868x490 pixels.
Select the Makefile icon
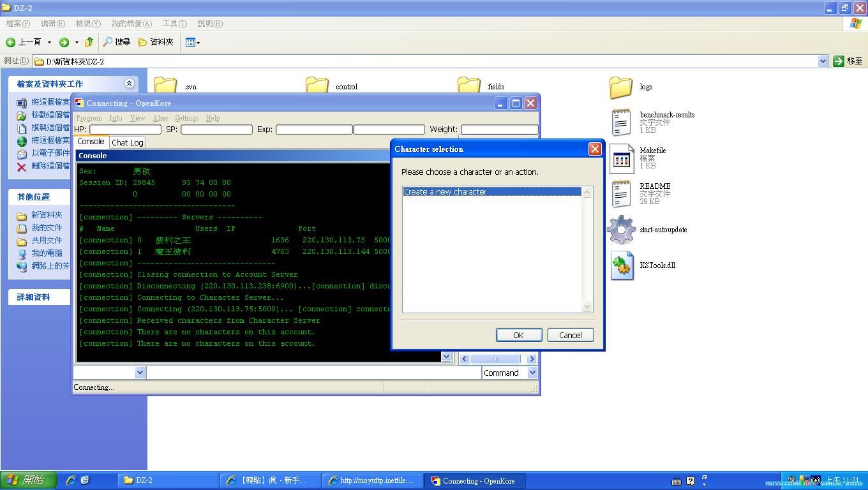tap(622, 158)
